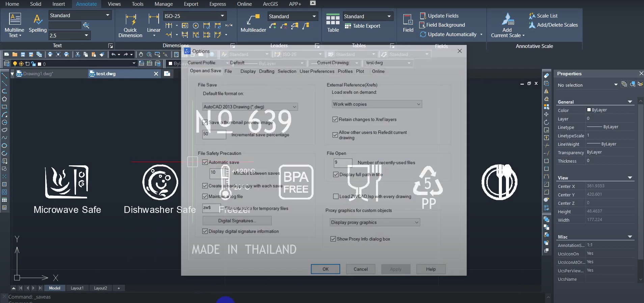Switch to the Manage ribbon tab

pos(164,4)
